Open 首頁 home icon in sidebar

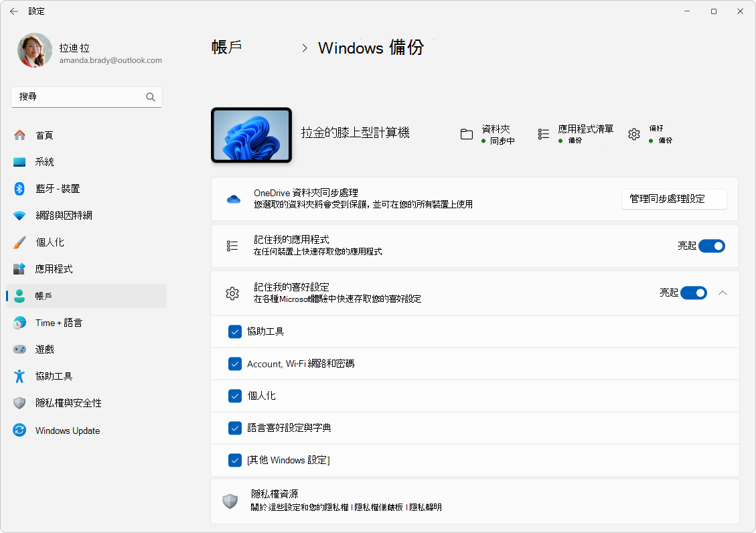[19, 135]
